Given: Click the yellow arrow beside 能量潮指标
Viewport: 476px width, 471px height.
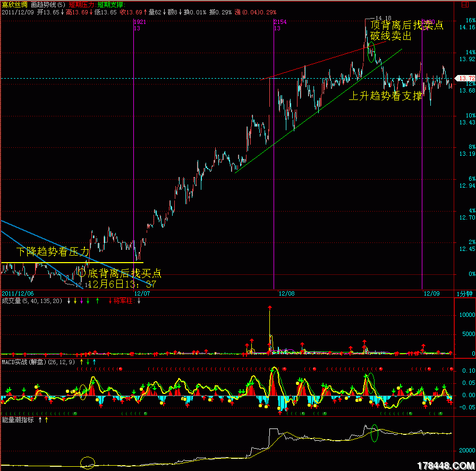Looking at the screenshot, I should pos(46,420).
